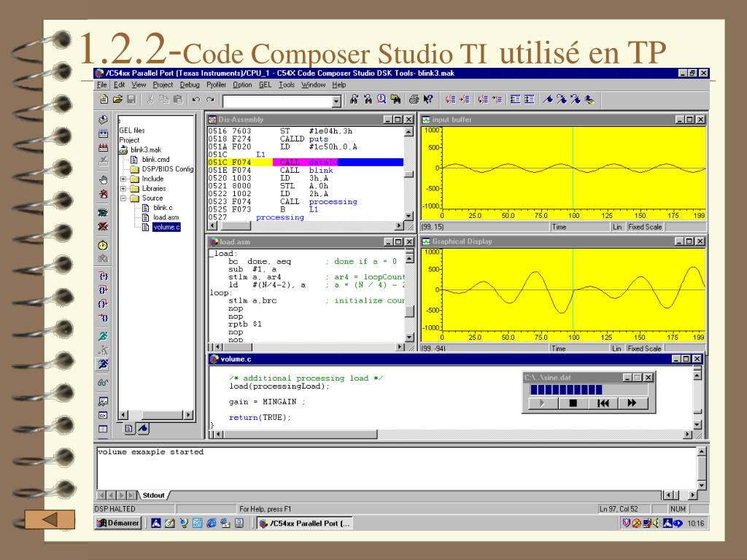
Task: Click the sine.dat playback progress bar
Action: pos(589,390)
